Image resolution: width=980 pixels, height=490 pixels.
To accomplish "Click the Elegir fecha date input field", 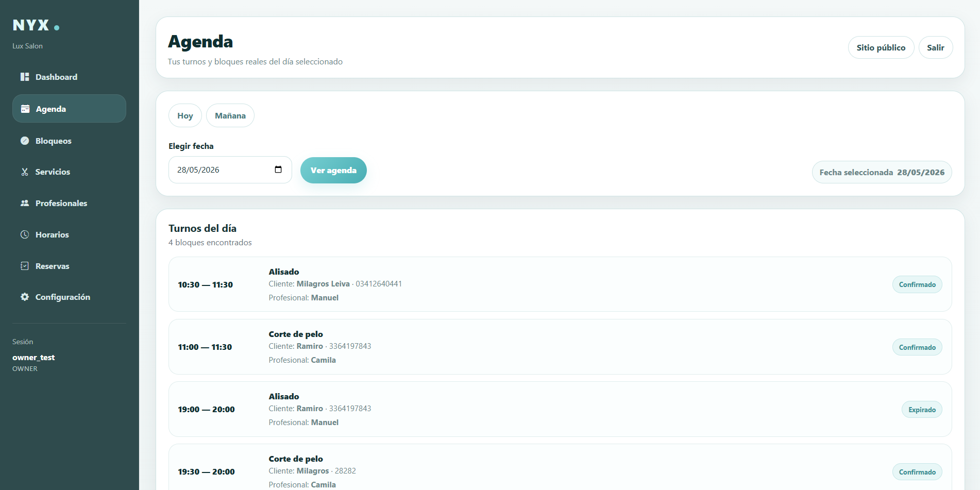I will point(230,170).
